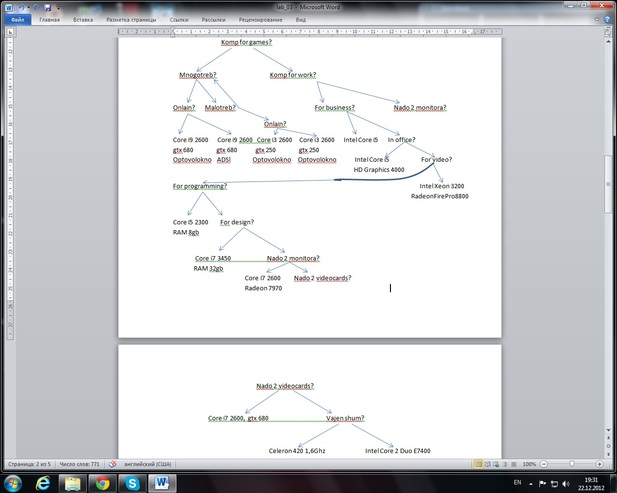Click the 'Celeron 420 1,6Ghz' text
The height and width of the screenshot is (493, 617).
(297, 451)
